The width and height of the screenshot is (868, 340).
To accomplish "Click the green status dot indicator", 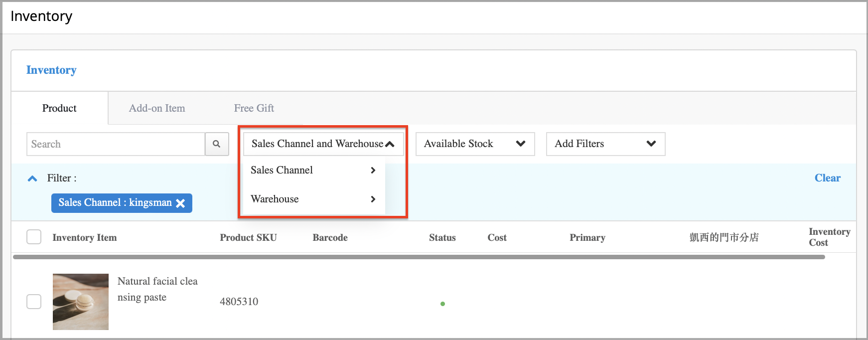I will 442,304.
